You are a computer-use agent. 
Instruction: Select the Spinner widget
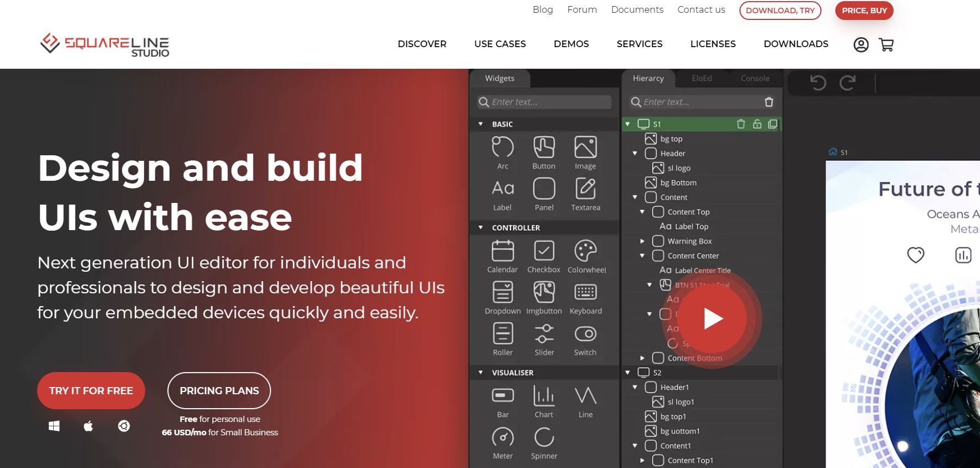tap(544, 442)
